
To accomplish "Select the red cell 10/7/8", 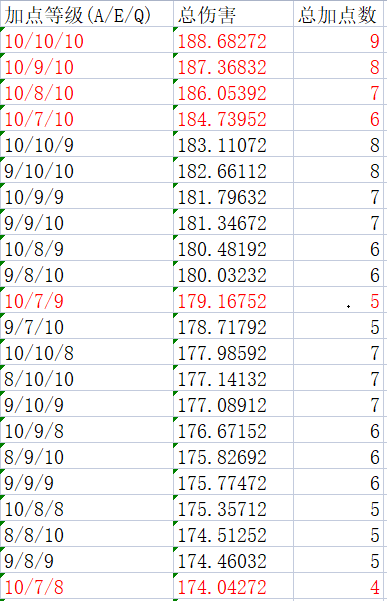I will click(87, 587).
